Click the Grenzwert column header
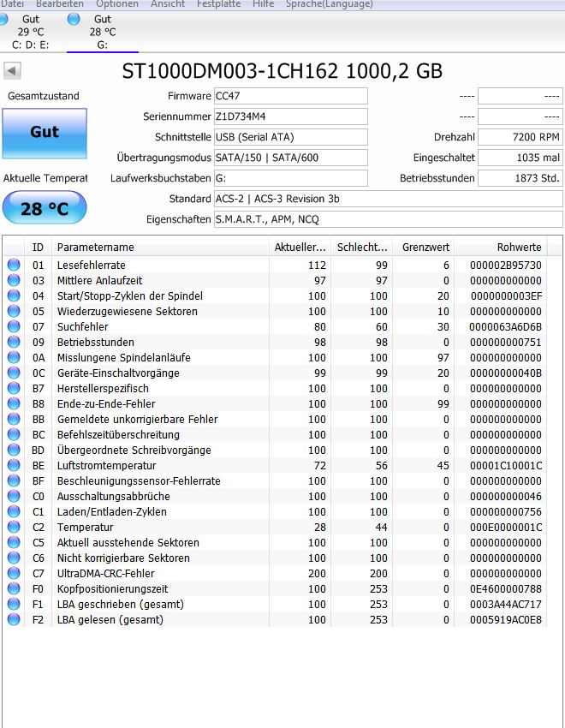 (x=424, y=248)
